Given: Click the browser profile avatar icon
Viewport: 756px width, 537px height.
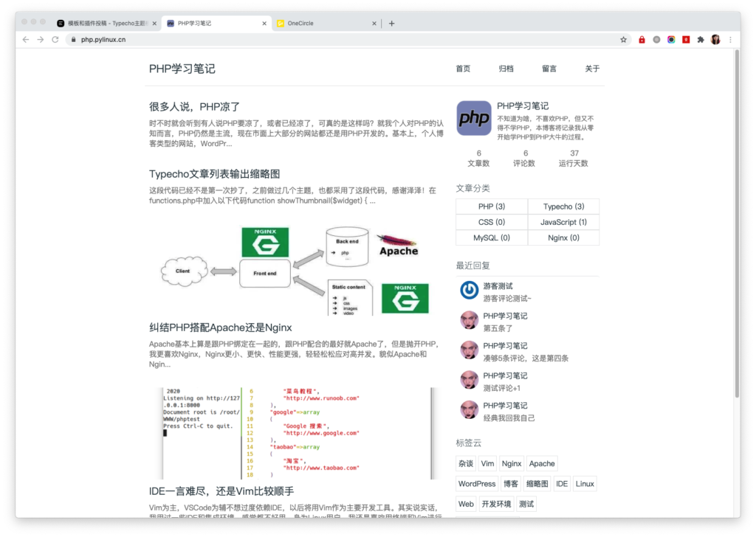Looking at the screenshot, I should pos(715,39).
